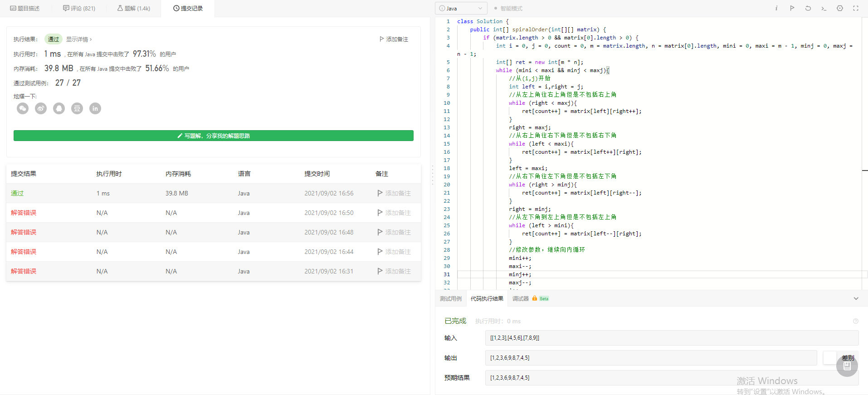This screenshot has width=868, height=395.
Task: Switch to 题解 (1.4k) tab
Action: 134,8
